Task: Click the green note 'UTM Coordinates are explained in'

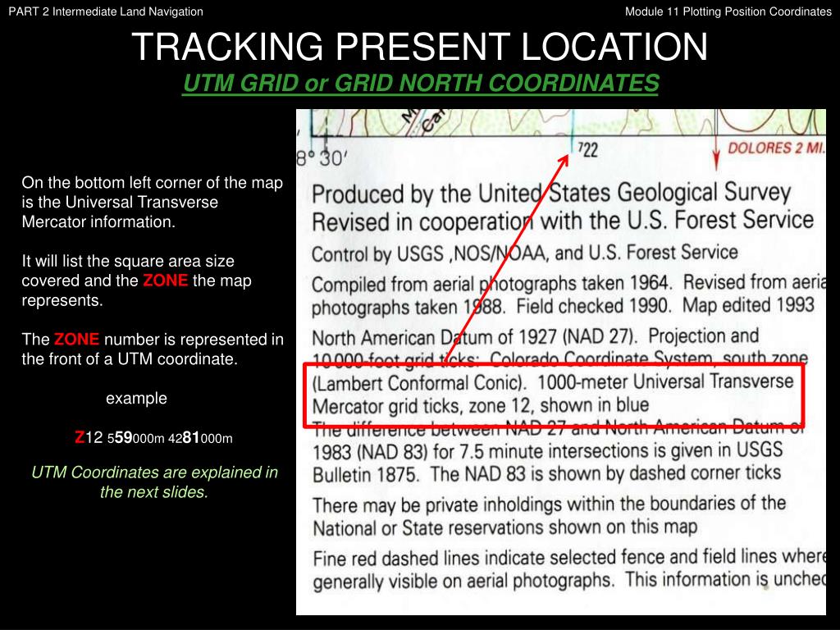Action: (154, 472)
